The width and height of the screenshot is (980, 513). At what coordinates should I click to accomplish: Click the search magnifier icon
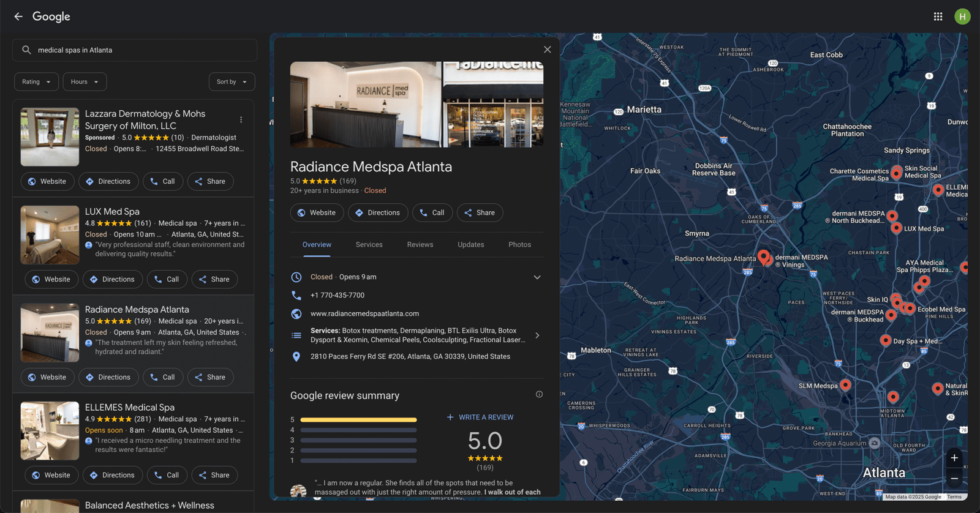tap(26, 50)
